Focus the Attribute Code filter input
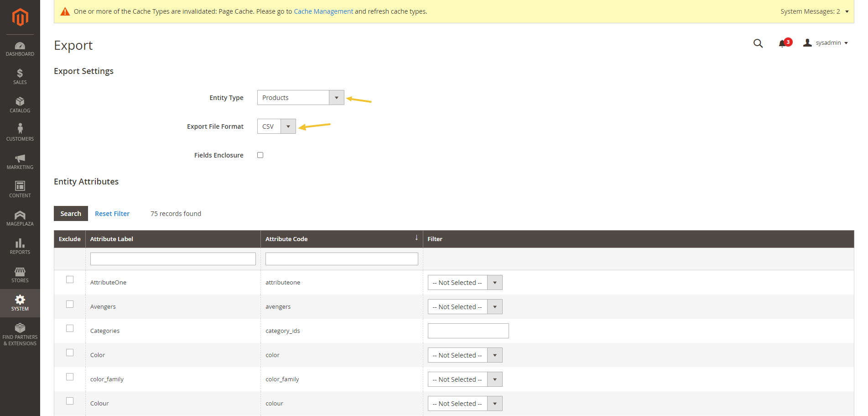This screenshot has height=416, width=868. coord(342,259)
